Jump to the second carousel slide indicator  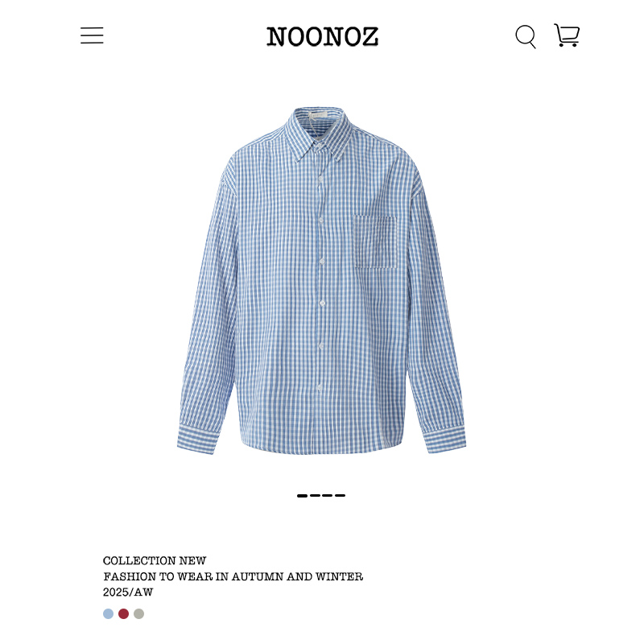[x=315, y=496]
